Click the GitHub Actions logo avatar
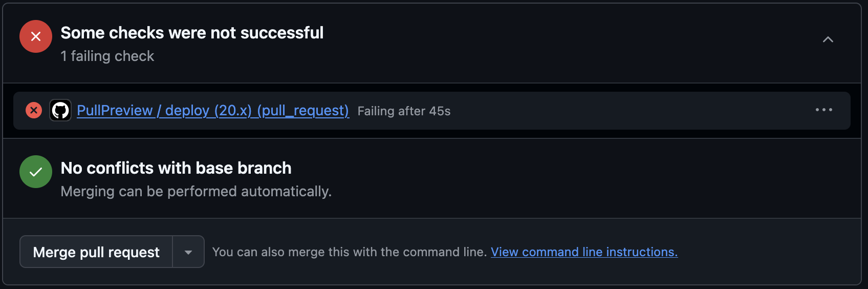Screen dimensions: 868x289 pos(60,110)
